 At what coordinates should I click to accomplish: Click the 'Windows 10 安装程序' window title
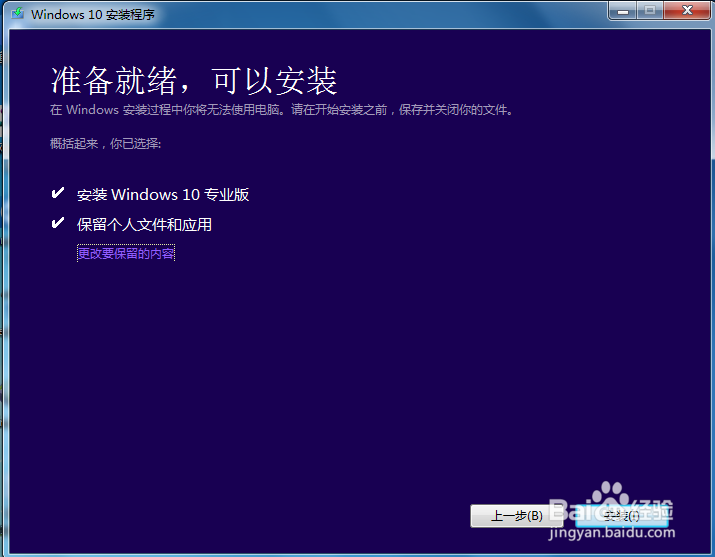click(x=93, y=15)
